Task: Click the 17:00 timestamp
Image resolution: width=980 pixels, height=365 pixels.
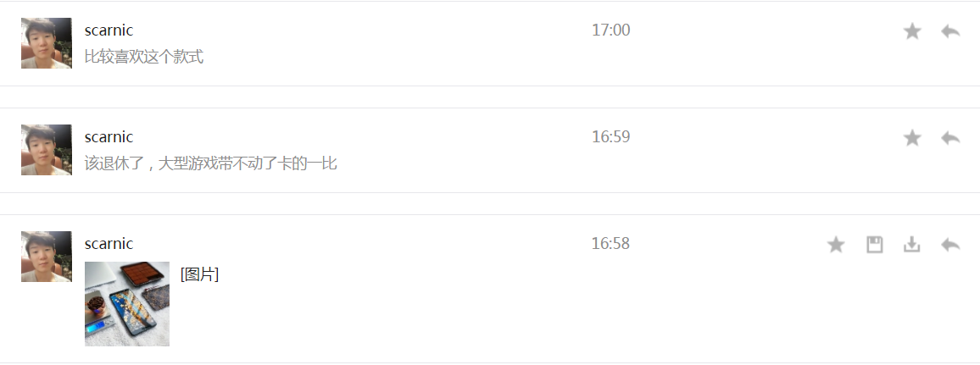Action: tap(610, 30)
